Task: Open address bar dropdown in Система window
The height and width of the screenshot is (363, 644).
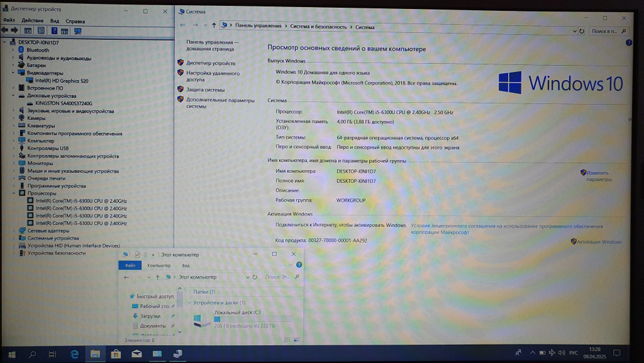Action: pyautogui.click(x=574, y=31)
